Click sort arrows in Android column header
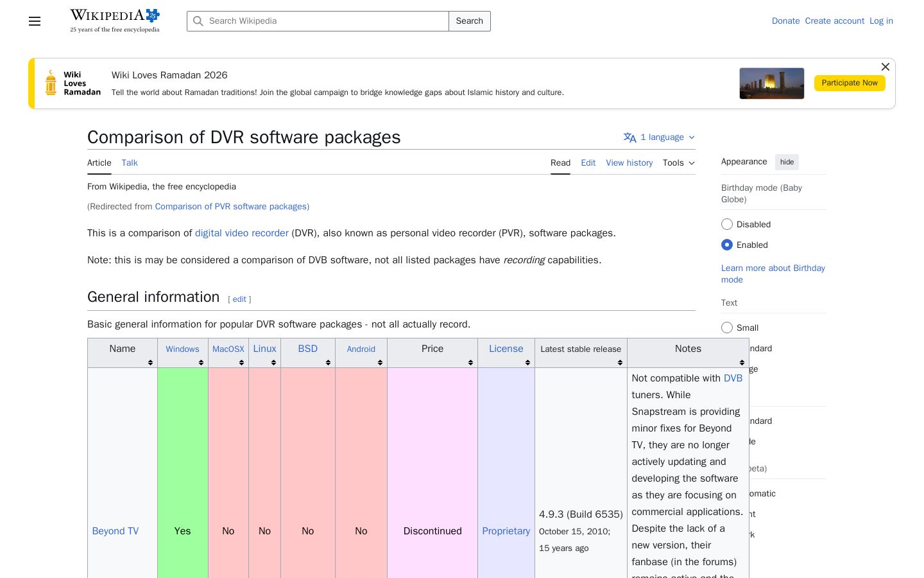 pyautogui.click(x=380, y=363)
